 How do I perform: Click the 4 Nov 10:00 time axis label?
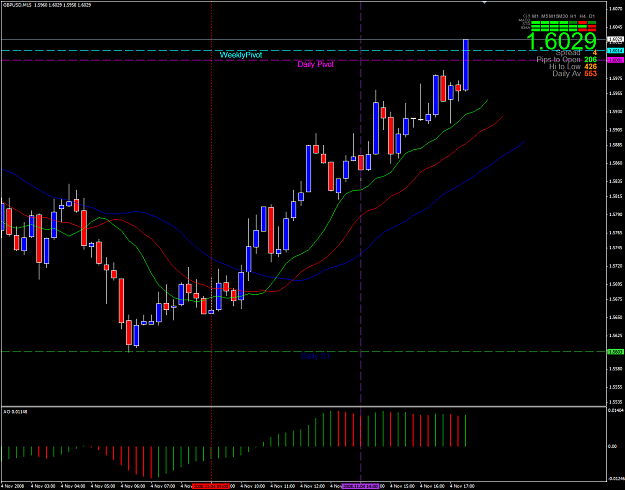[x=255, y=486]
